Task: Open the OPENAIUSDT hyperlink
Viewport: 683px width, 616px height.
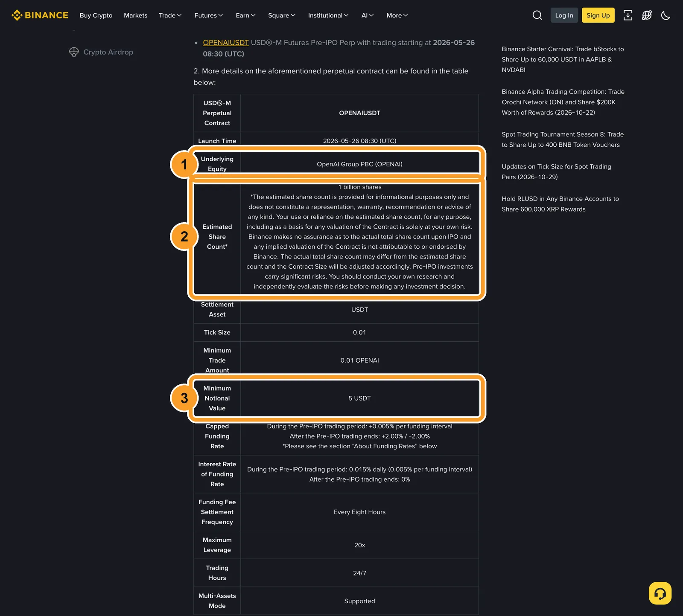Action: tap(226, 43)
